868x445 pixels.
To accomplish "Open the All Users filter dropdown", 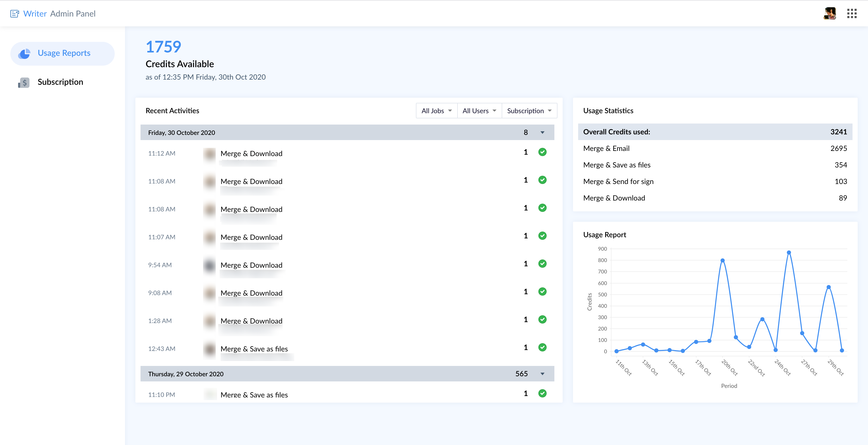I will coord(479,111).
